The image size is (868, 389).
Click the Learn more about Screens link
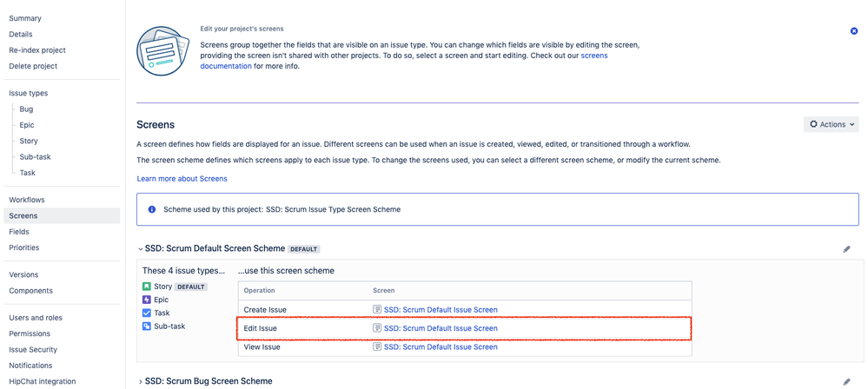click(182, 179)
